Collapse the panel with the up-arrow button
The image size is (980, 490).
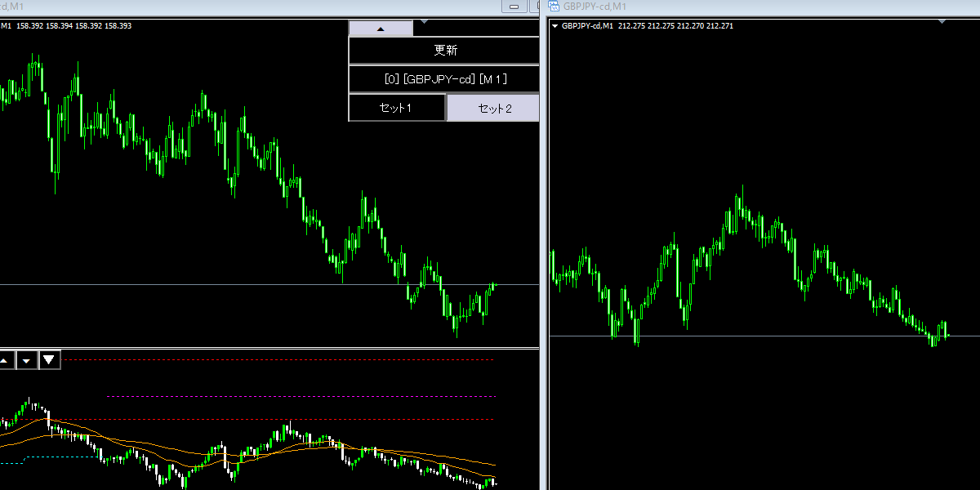pos(381,28)
